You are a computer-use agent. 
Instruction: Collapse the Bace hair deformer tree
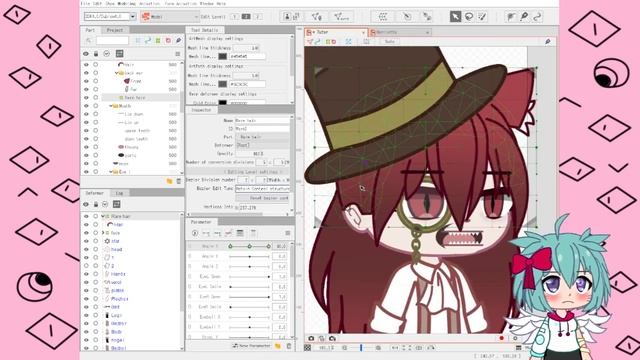click(103, 216)
